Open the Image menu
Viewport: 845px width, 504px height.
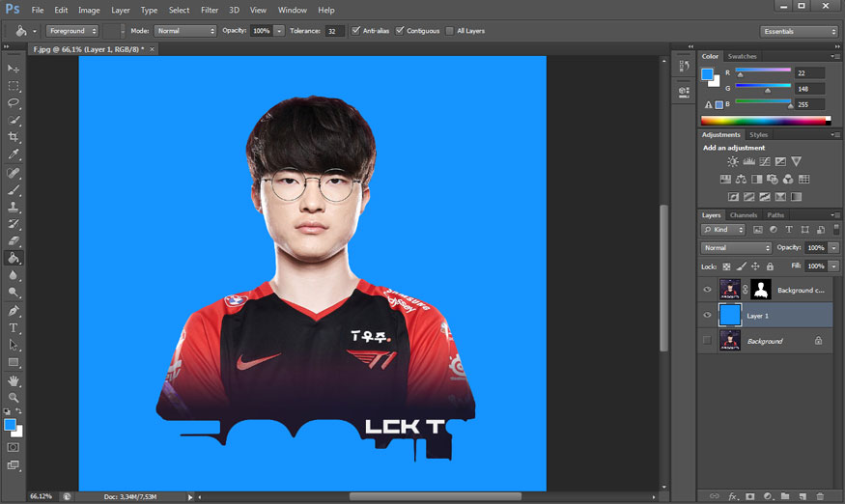(x=89, y=11)
